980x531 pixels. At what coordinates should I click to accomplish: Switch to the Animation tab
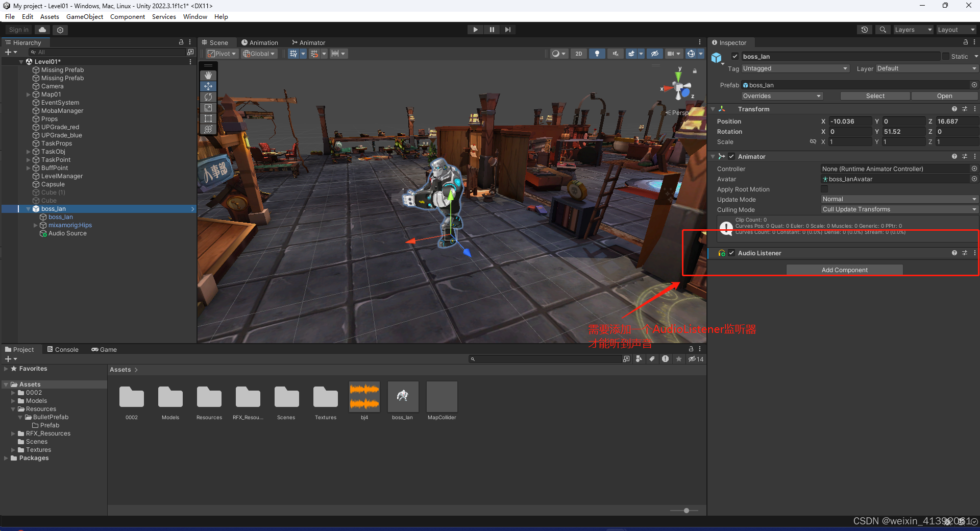(260, 43)
